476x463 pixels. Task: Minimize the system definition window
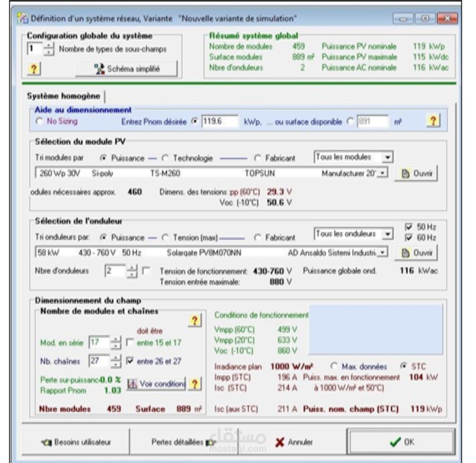403,19
